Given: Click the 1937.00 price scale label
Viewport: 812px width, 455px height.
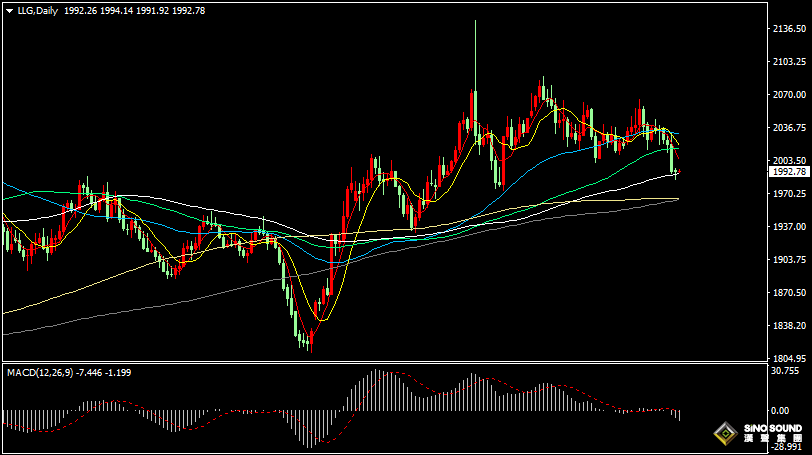Looking at the screenshot, I should coord(789,227).
